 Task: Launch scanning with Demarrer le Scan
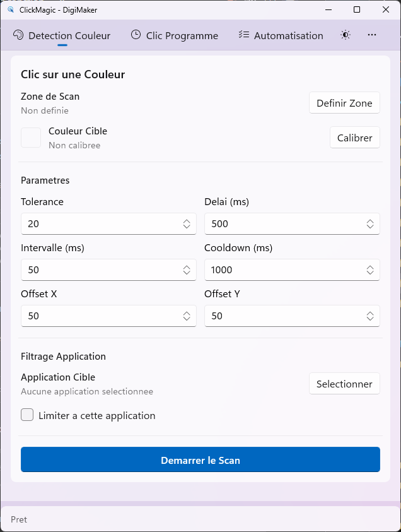(200, 459)
